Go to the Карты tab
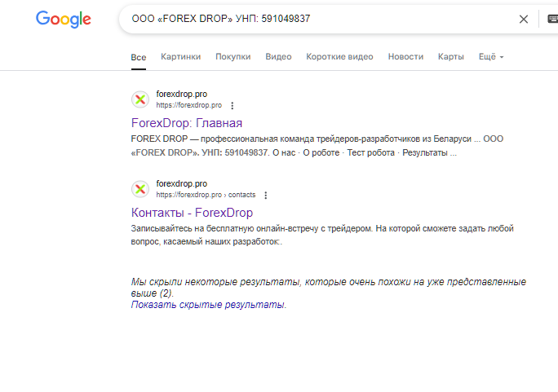The height and width of the screenshot is (392, 558). 451,57
